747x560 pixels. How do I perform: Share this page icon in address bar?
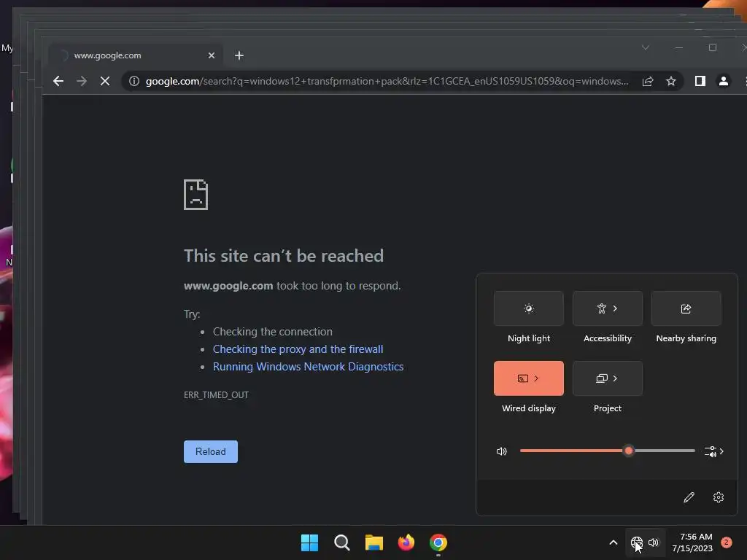pyautogui.click(x=648, y=82)
